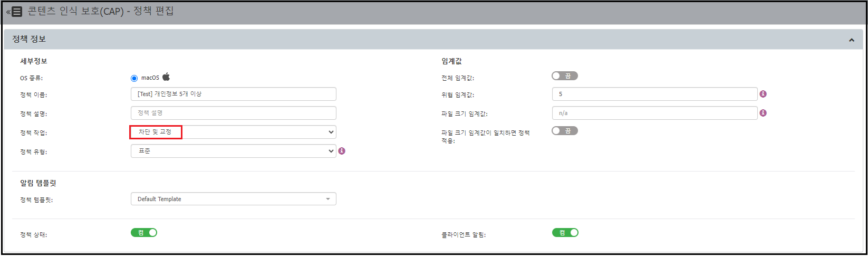Open the hamburger sidebar menu icon

(x=16, y=12)
